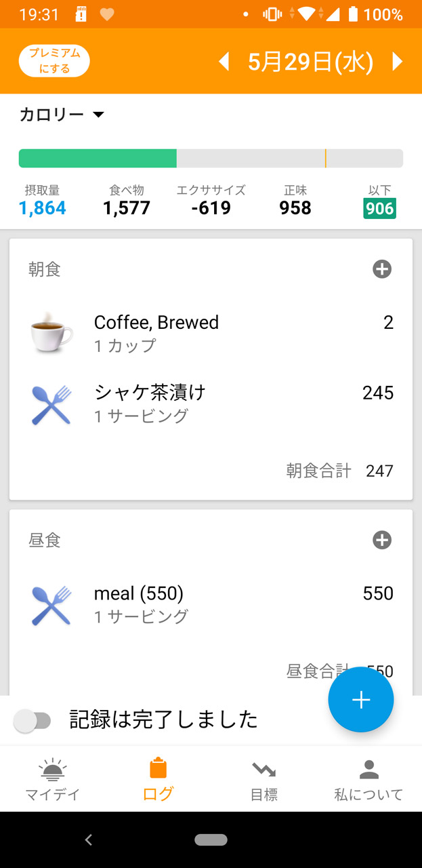
Task: Toggle the 記録は完了しました switch
Action: (x=33, y=721)
